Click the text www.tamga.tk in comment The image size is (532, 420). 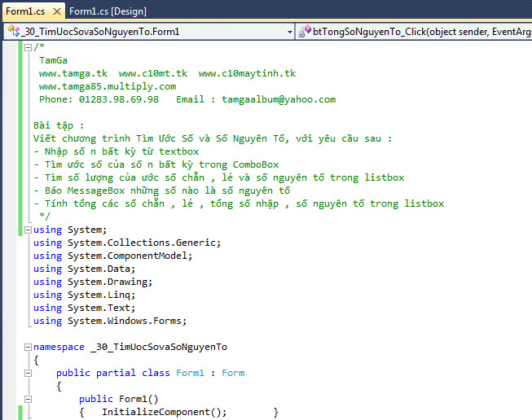(73, 73)
